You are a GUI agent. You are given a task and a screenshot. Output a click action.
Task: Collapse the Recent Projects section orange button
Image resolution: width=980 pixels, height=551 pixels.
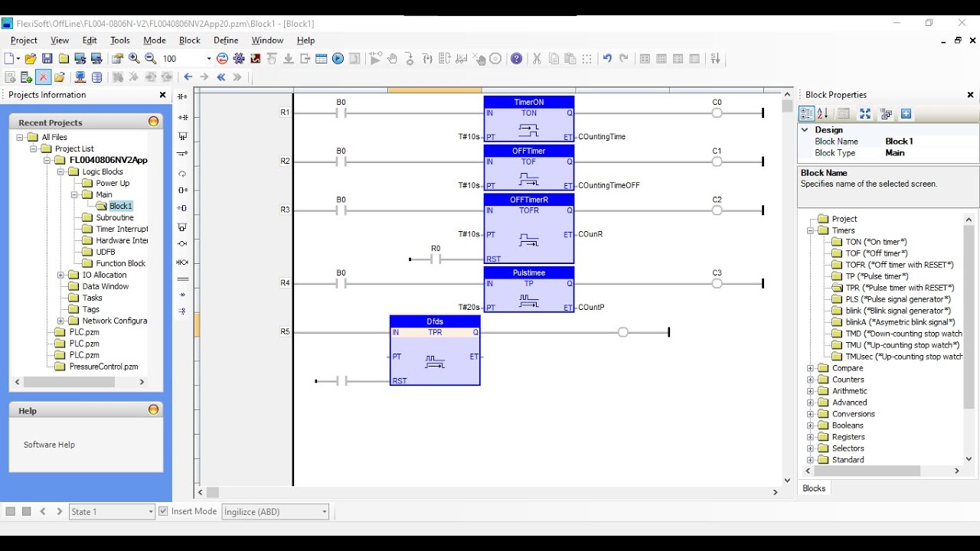[153, 122]
